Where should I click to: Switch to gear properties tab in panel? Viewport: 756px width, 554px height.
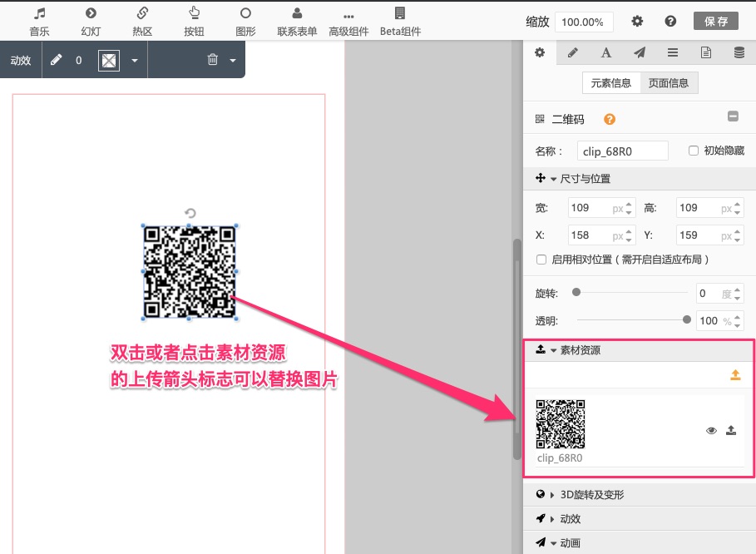[540, 52]
